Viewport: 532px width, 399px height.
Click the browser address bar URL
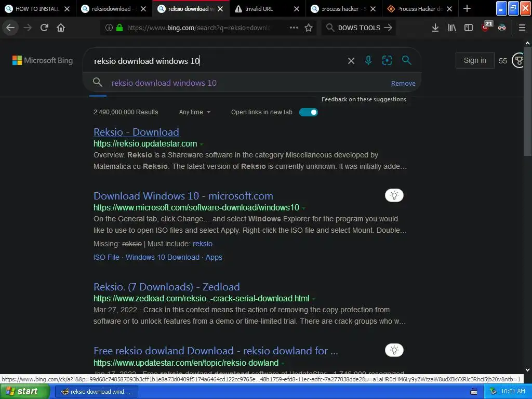pyautogui.click(x=198, y=28)
